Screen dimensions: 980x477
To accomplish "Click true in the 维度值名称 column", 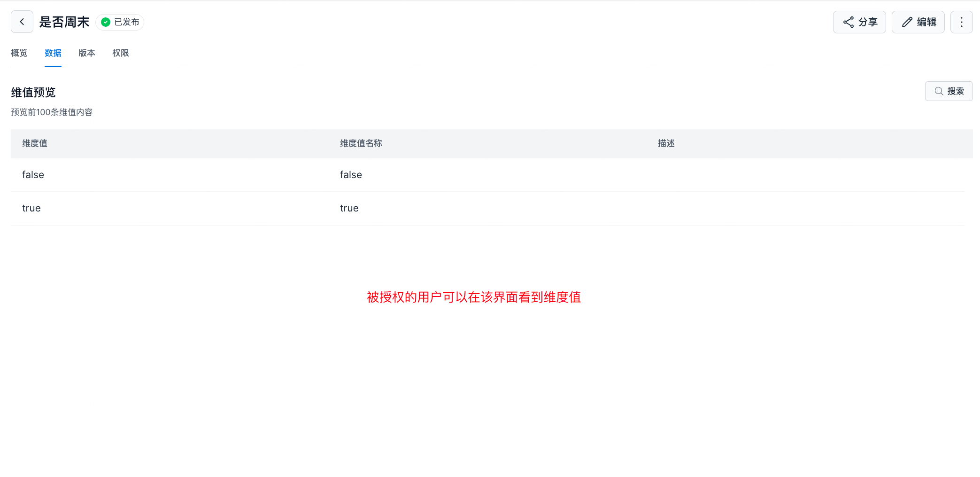I will coord(349,208).
